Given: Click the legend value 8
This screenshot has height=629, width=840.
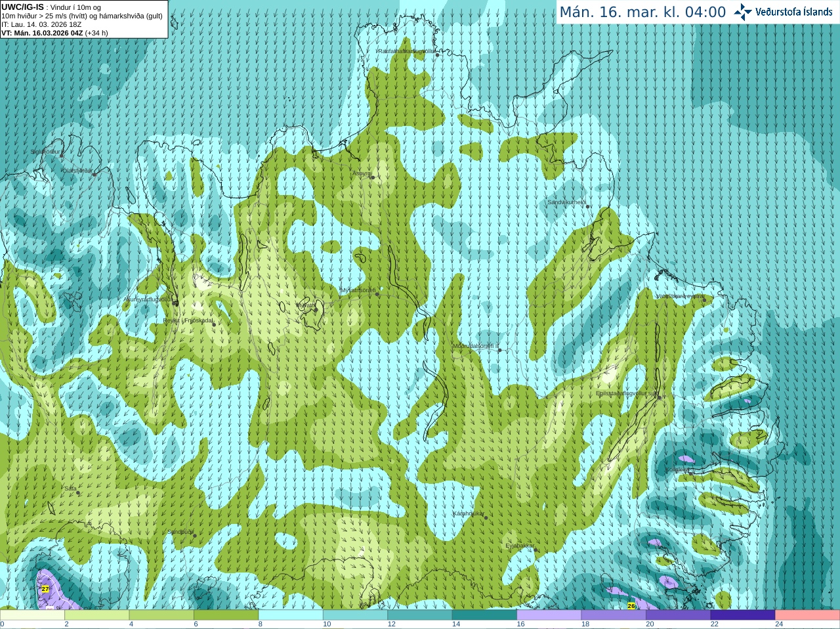Looking at the screenshot, I should tap(260, 624).
